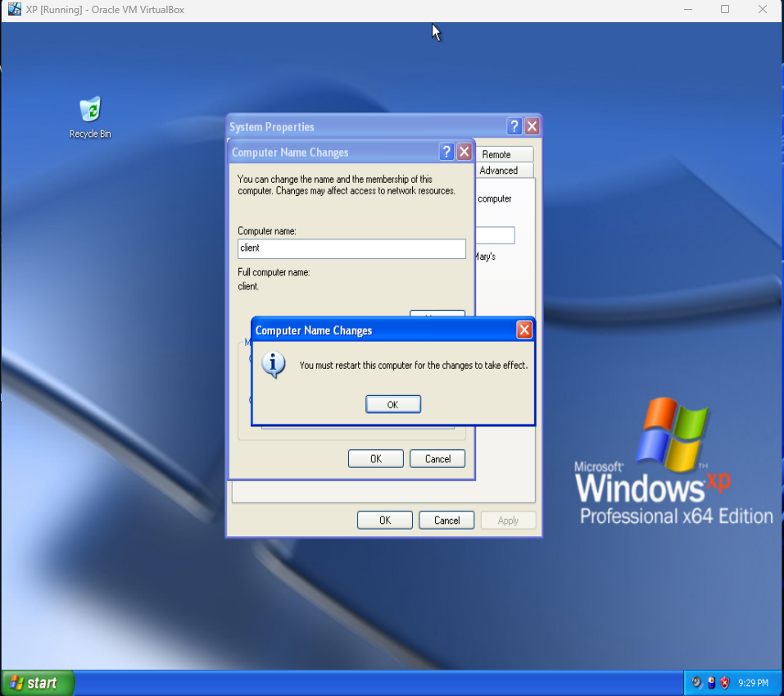Open help in the Computer Name Changes dialog
This screenshot has height=696, width=784.
(446, 152)
